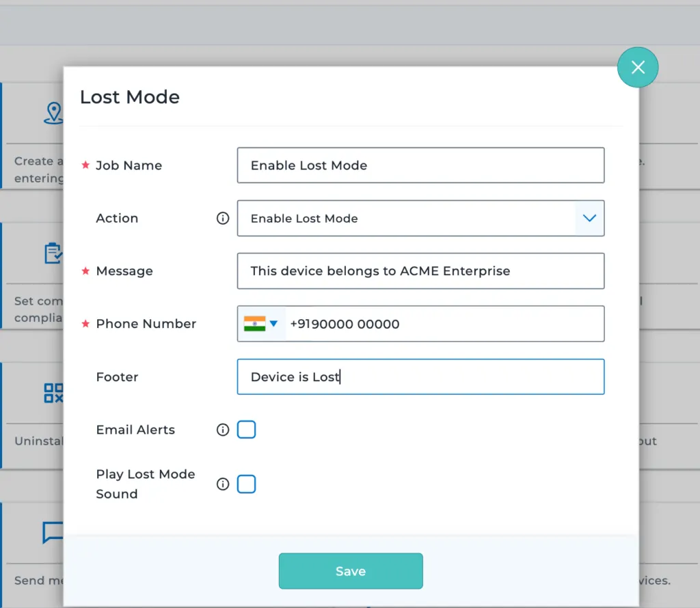The image size is (700, 608).
Task: Click the Action info icon
Action: 223,218
